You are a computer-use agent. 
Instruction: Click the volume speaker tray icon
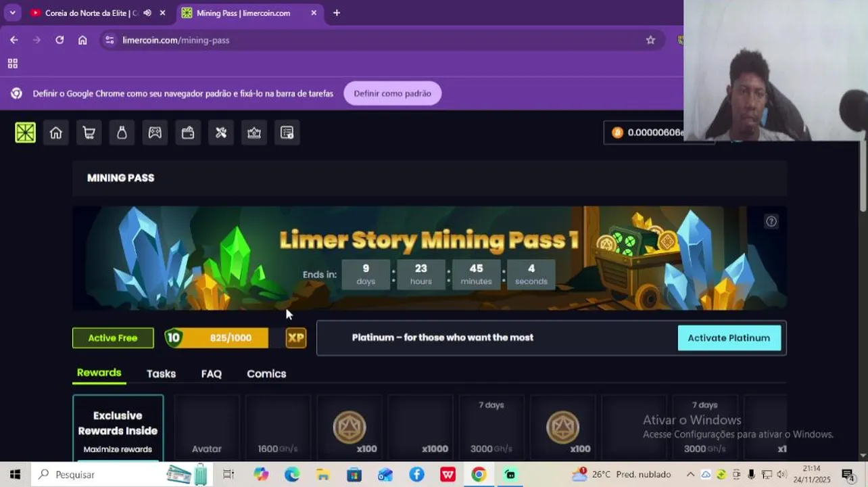click(x=781, y=474)
